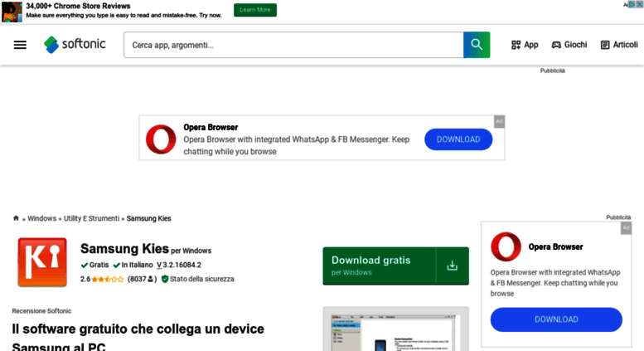Click Learn More in top banner

(255, 10)
